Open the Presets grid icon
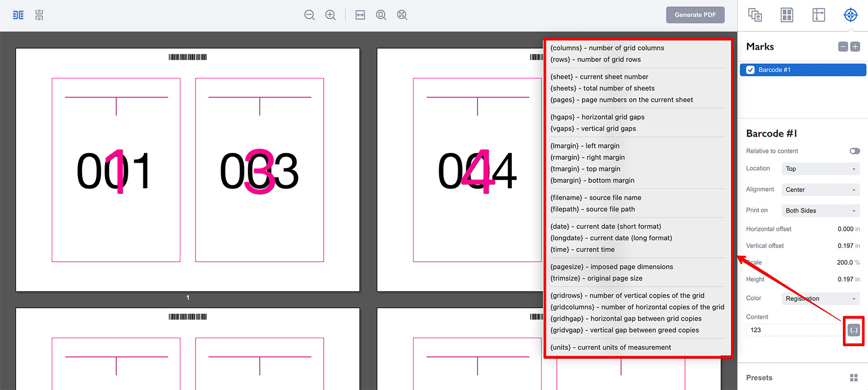Screen dimensions: 868x390 (x=854, y=377)
